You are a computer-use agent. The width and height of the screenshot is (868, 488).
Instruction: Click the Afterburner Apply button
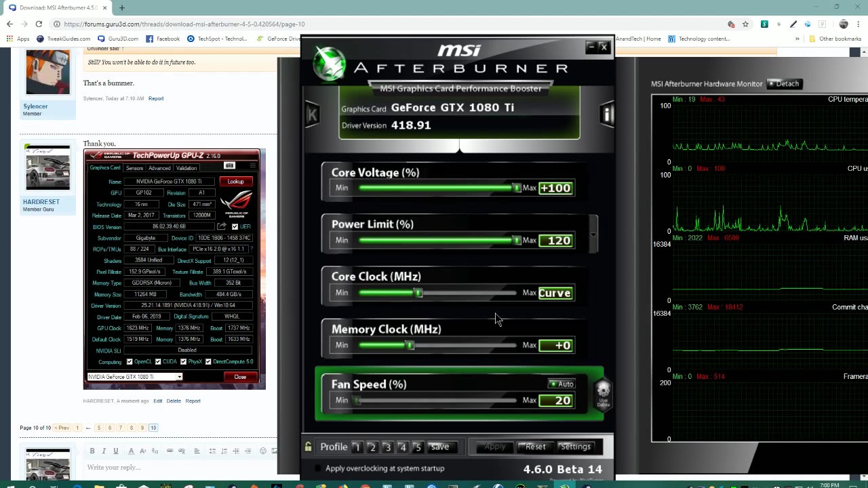495,447
